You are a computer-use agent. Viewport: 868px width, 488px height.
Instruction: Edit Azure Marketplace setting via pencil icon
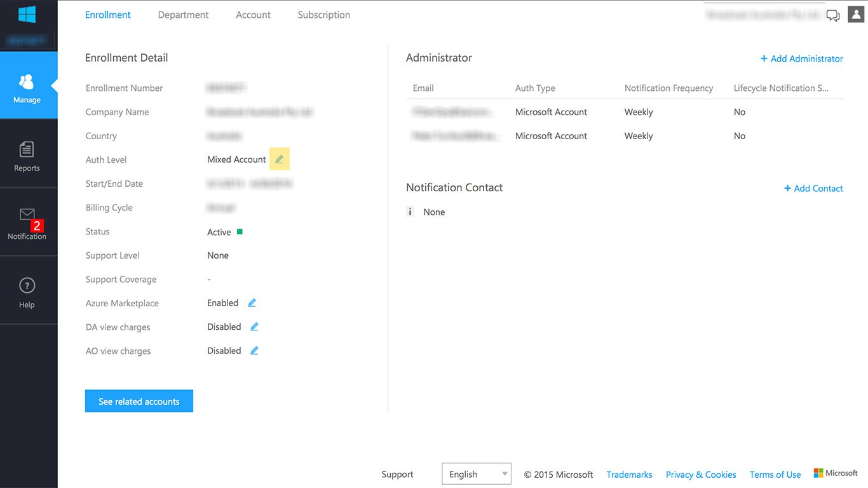point(252,302)
